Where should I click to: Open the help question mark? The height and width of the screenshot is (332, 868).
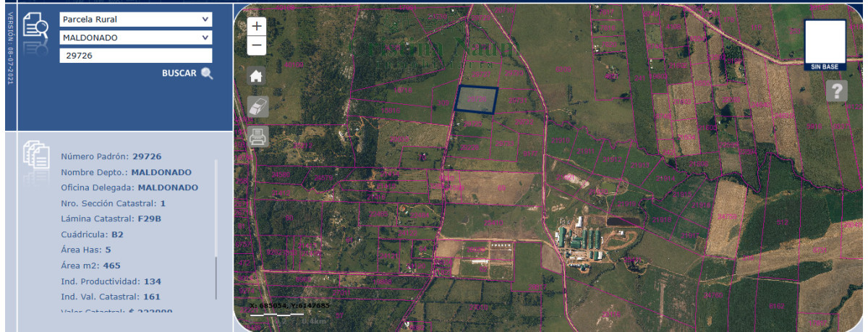click(x=836, y=90)
